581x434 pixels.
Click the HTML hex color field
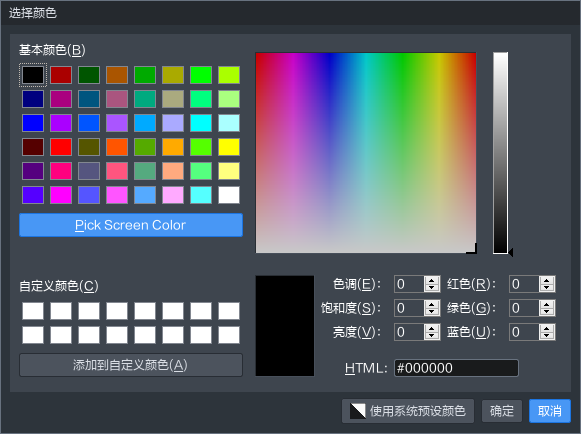(456, 368)
